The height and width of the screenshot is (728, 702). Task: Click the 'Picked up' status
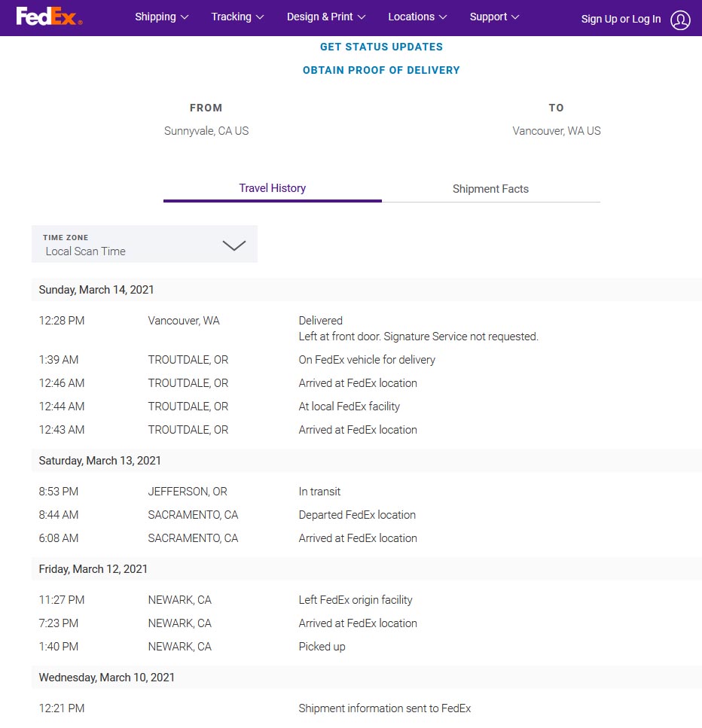click(x=322, y=647)
